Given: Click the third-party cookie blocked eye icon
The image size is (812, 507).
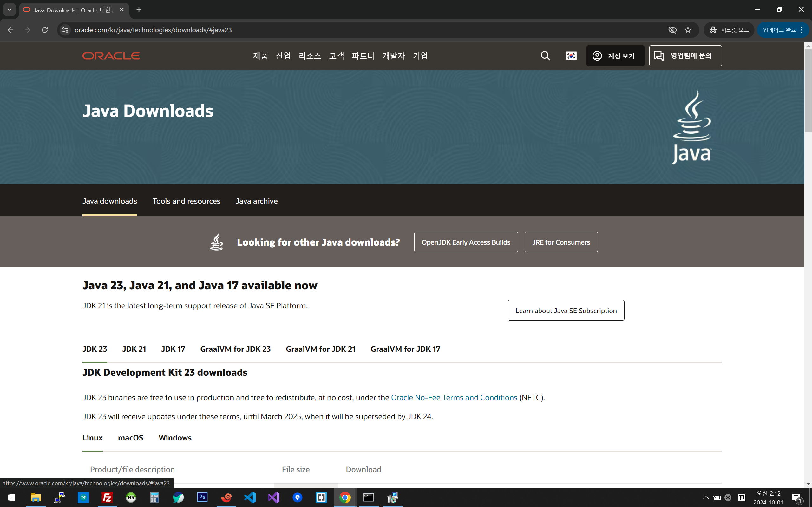Looking at the screenshot, I should coord(672,30).
